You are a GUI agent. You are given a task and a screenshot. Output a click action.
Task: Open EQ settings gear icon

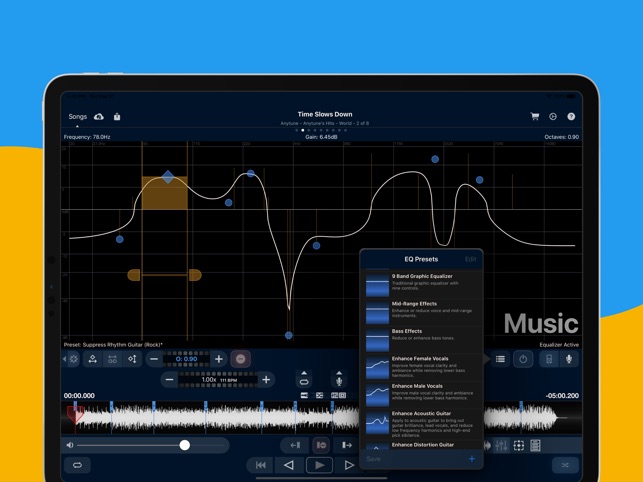74,359
